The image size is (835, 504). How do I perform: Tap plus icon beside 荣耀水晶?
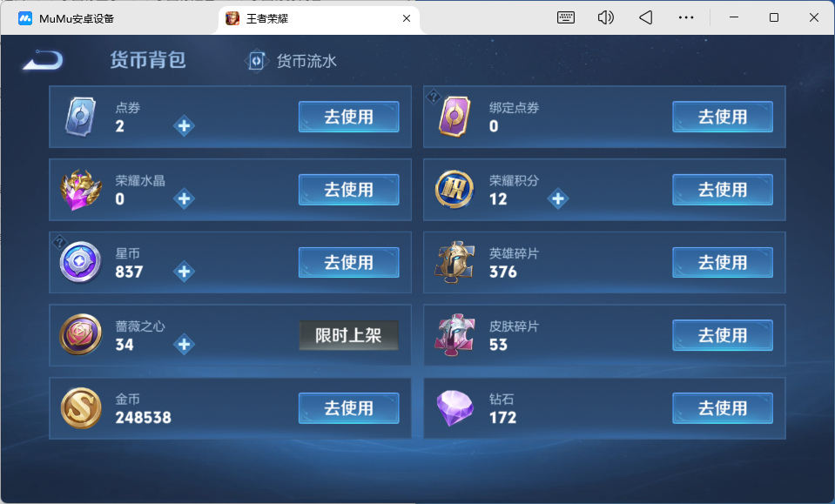[x=184, y=199]
